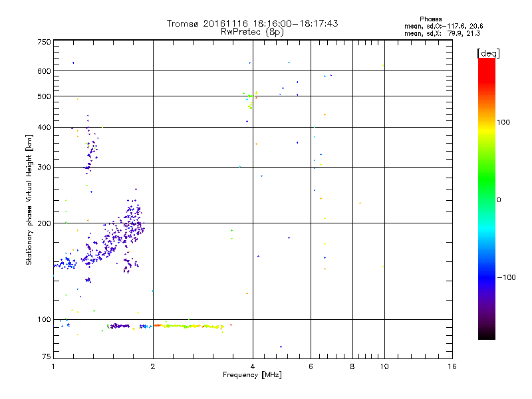Viewport: 532px width, 399px height.
Task: Click the y-axis tick label '500'
Action: [44, 96]
